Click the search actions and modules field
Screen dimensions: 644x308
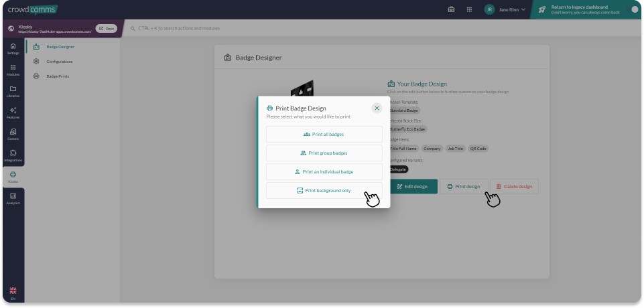pos(268,28)
